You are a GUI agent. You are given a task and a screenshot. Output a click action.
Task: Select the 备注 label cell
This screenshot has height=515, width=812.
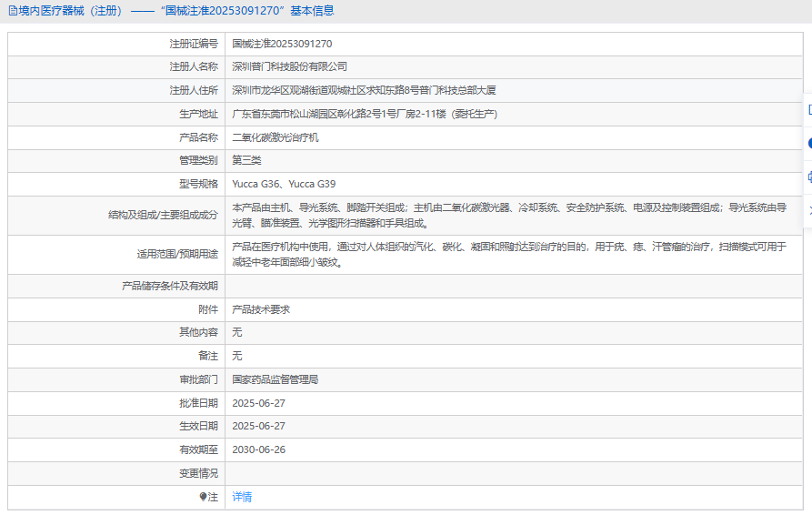pyautogui.click(x=116, y=356)
